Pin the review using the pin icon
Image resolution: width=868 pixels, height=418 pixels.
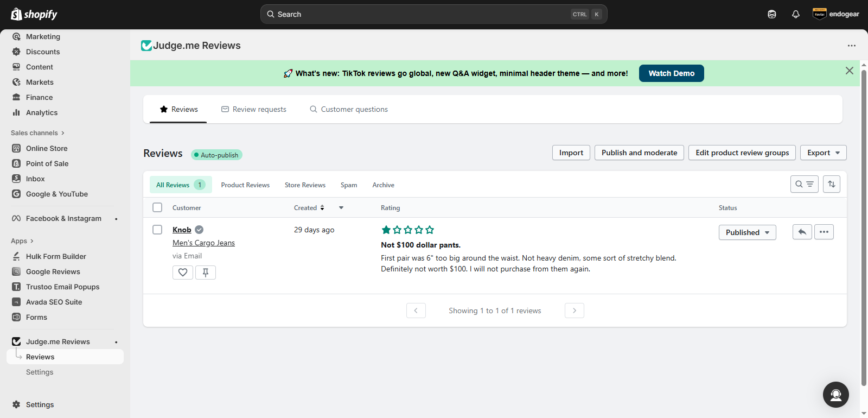click(206, 273)
